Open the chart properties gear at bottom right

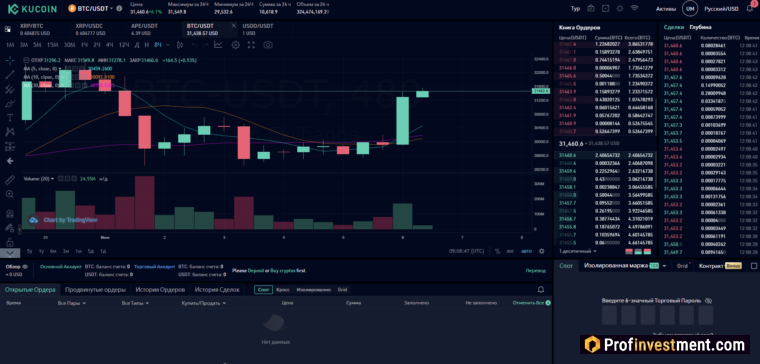pyautogui.click(x=542, y=251)
